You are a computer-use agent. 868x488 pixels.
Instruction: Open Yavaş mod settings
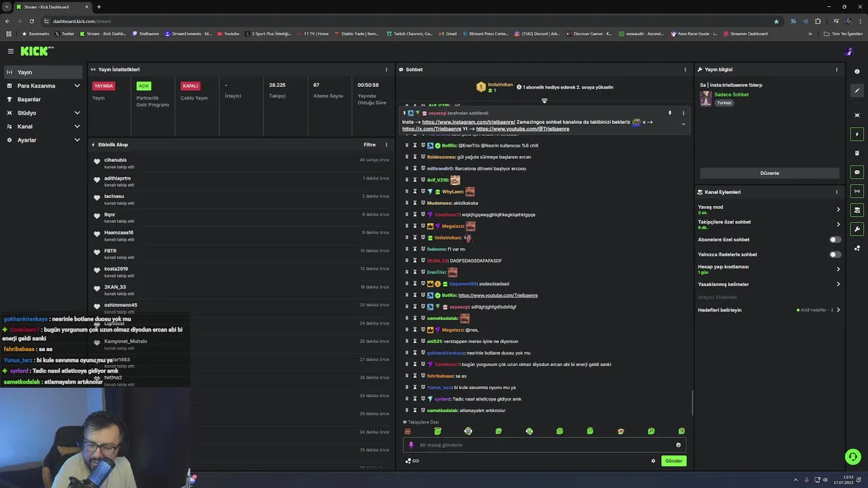[769, 209]
